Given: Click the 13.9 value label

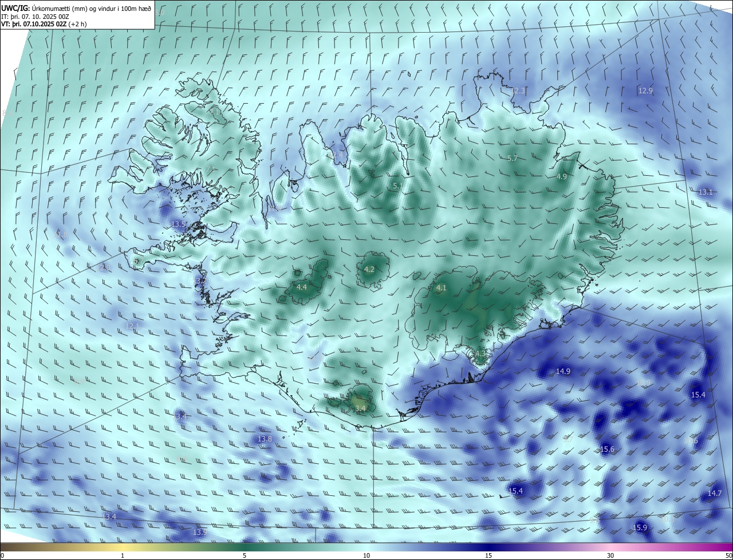Looking at the screenshot, I should coord(199,532).
